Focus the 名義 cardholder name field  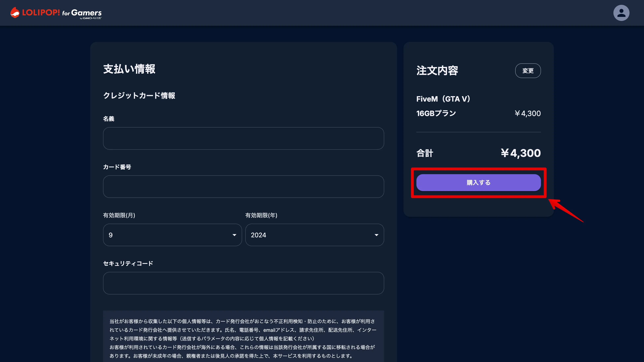243,138
